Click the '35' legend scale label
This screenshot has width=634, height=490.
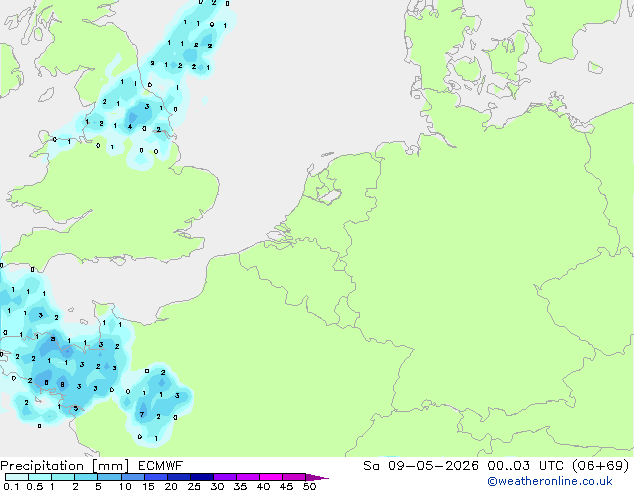[240, 486]
